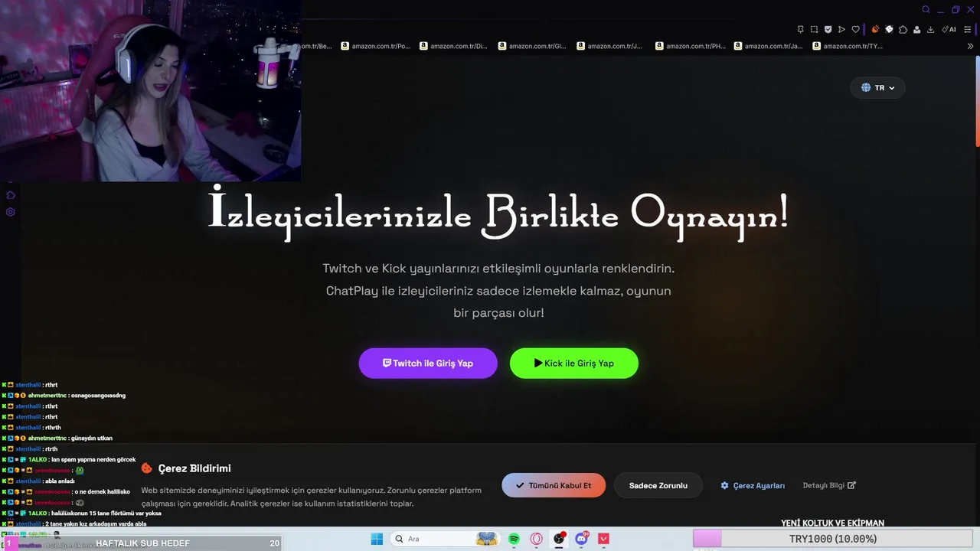Screen dimensions: 980x551
Task: Open the downloads icon in the toolbar
Action: tap(930, 30)
